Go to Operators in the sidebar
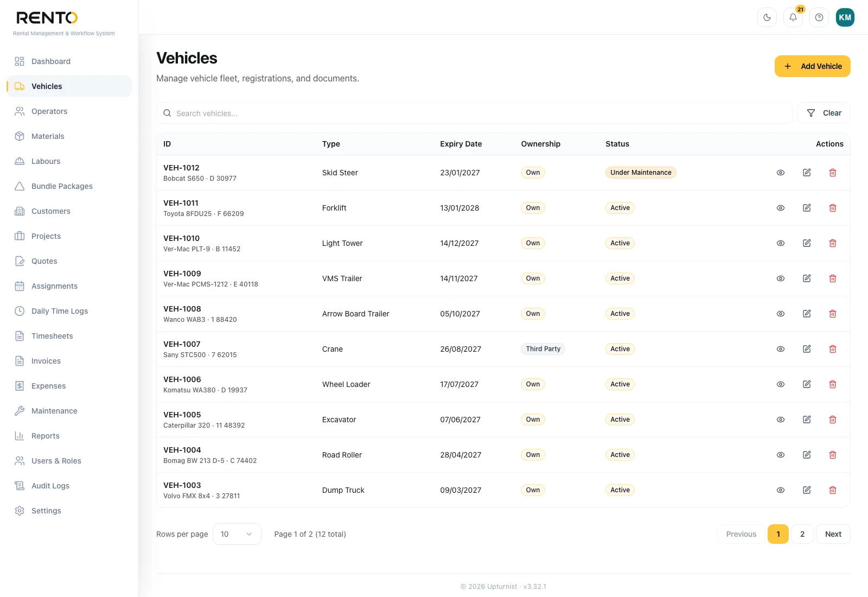868x597 pixels. [69, 111]
